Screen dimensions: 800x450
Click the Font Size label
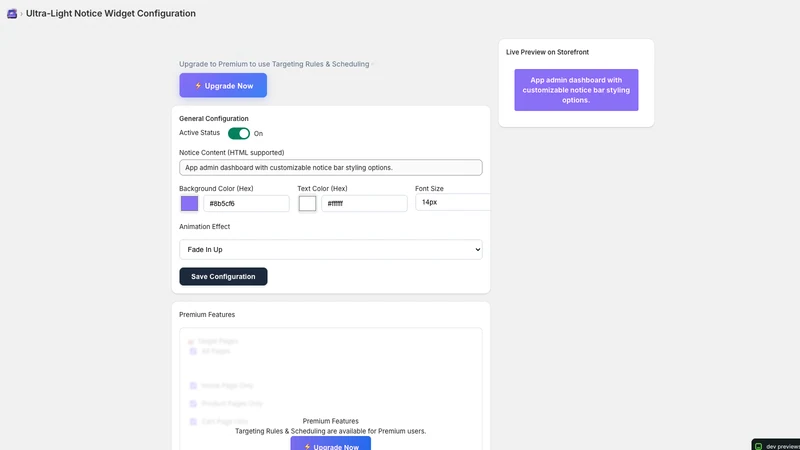[429, 189]
